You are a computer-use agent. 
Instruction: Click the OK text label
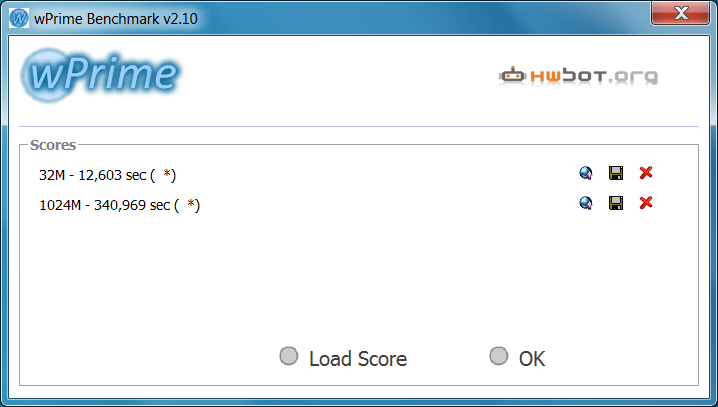532,359
